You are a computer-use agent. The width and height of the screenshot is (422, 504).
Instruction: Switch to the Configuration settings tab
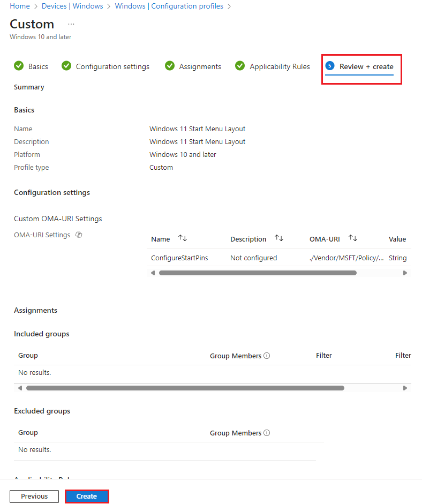112,66
